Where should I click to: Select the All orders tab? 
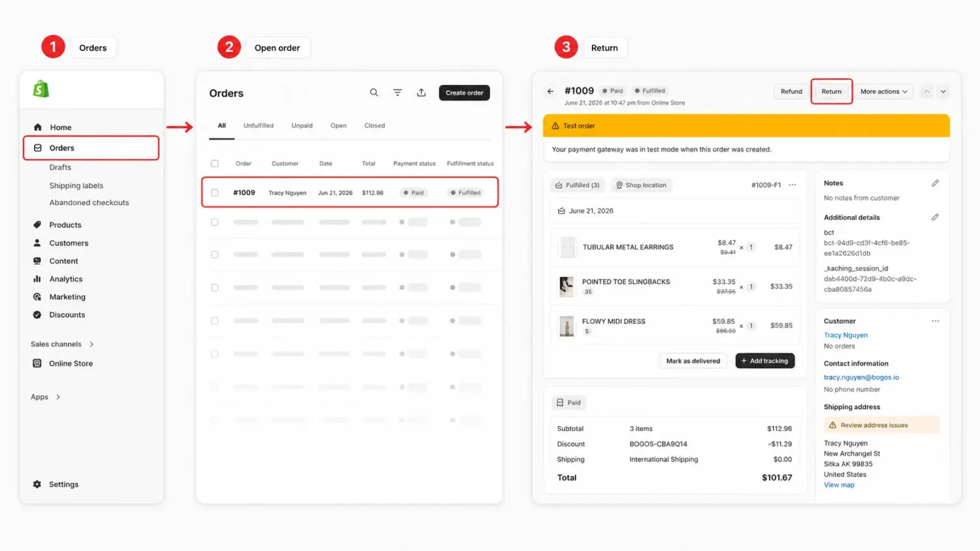tap(221, 125)
